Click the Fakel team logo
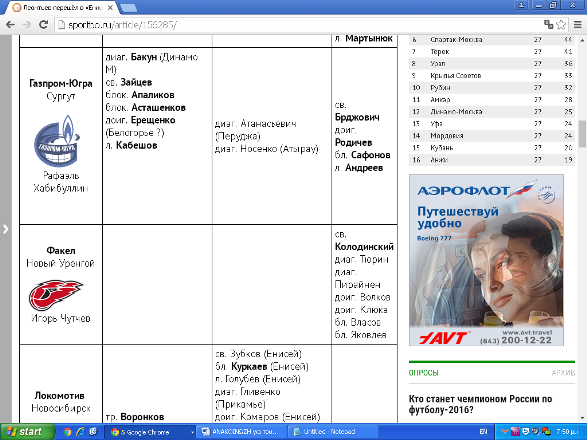587x440 pixels. [55, 295]
